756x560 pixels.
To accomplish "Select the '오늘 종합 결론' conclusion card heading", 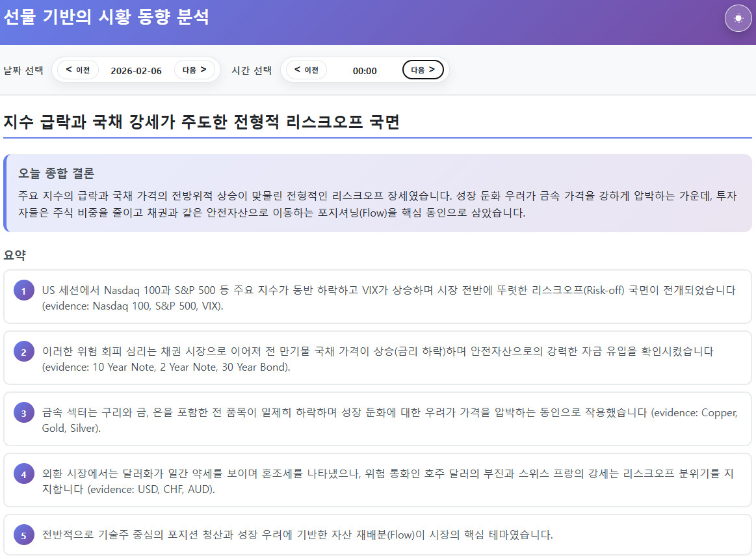I will tap(57, 173).
